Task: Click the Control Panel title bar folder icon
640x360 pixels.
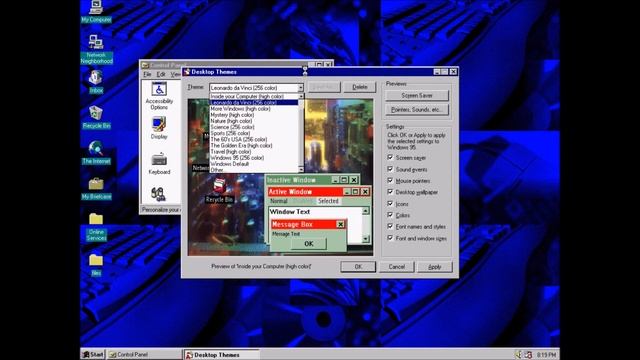Action: click(145, 65)
